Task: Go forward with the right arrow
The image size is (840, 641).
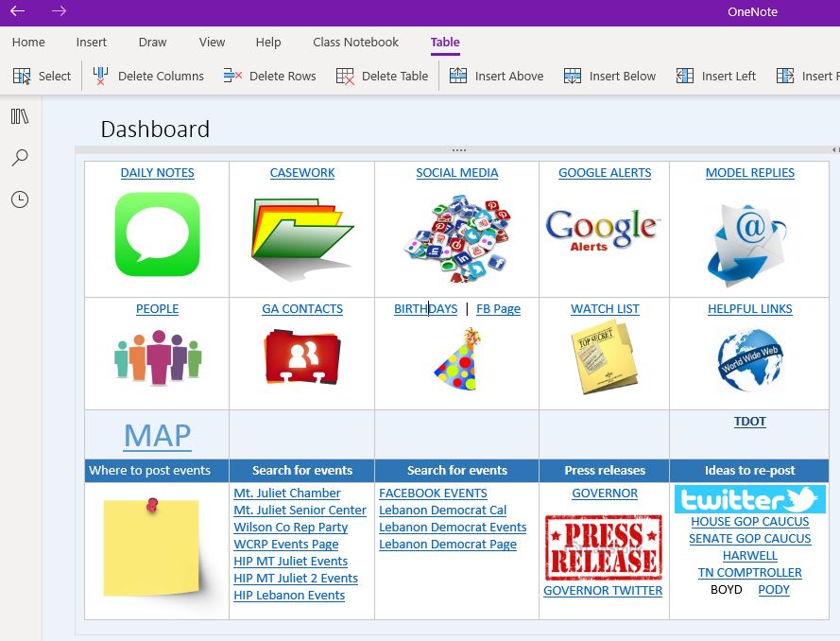Action: tap(59, 11)
